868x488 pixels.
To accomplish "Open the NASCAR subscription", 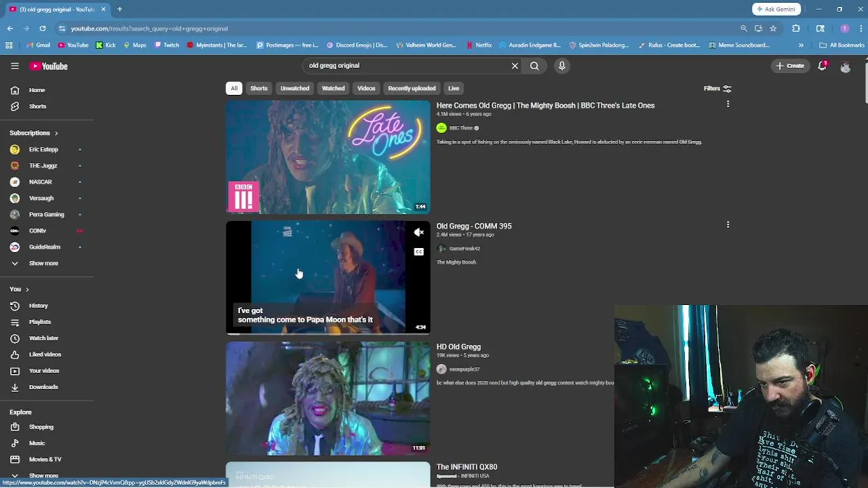I will [40, 182].
